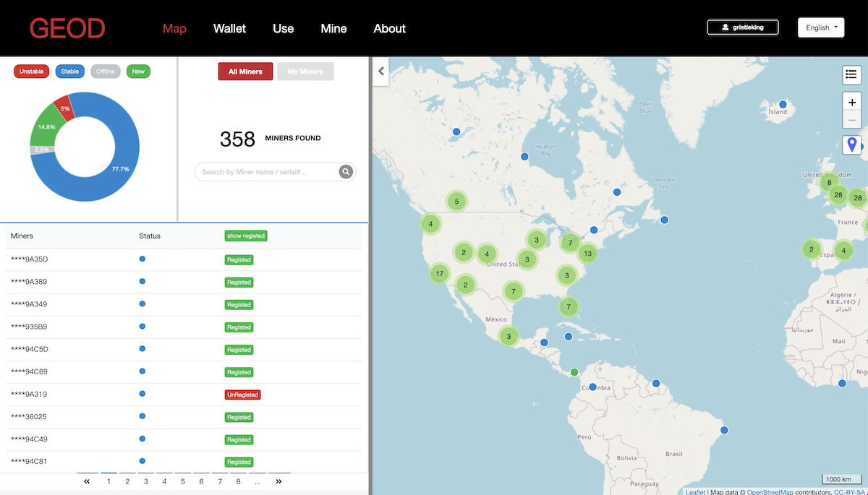Toggle the Unstable status filter
Viewport: 868px width, 495px height.
pyautogui.click(x=31, y=72)
